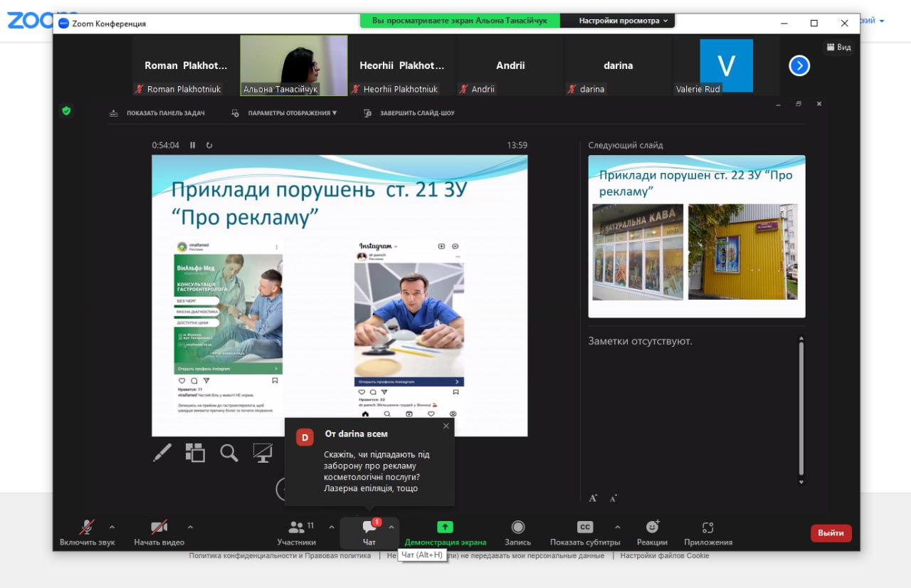Expand the Настройки просмотра dropdown
The height and width of the screenshot is (588, 911).
tap(623, 21)
